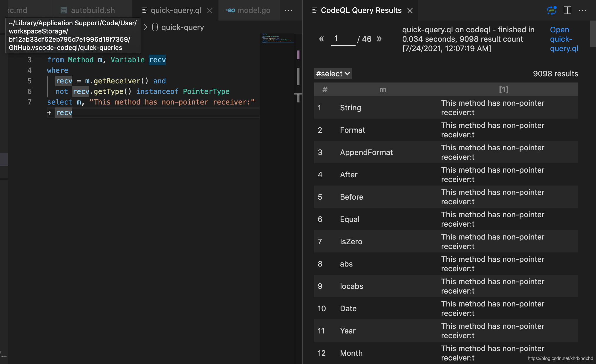
Task: Click the quick-query.ql tab file icon
Action: tap(145, 10)
